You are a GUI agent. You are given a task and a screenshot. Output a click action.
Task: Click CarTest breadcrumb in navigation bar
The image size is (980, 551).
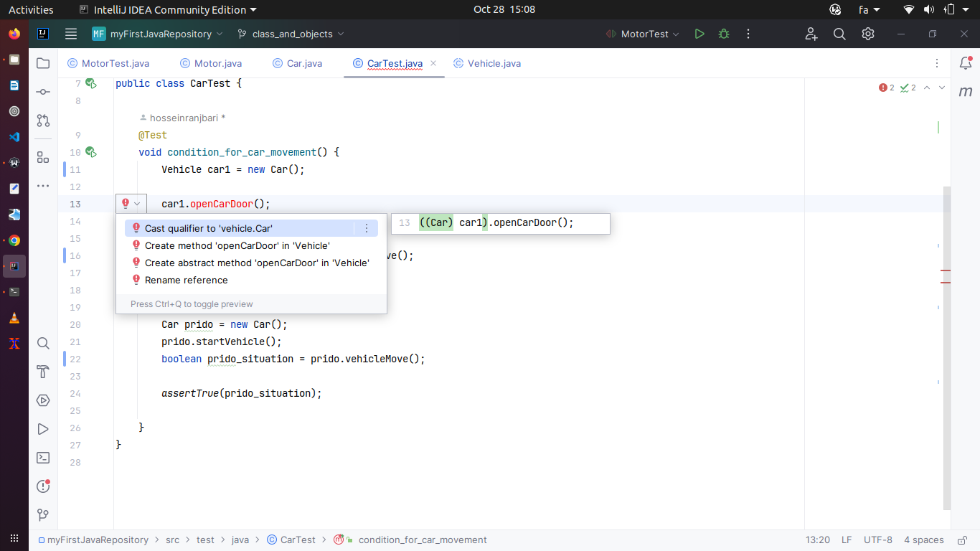pos(291,540)
